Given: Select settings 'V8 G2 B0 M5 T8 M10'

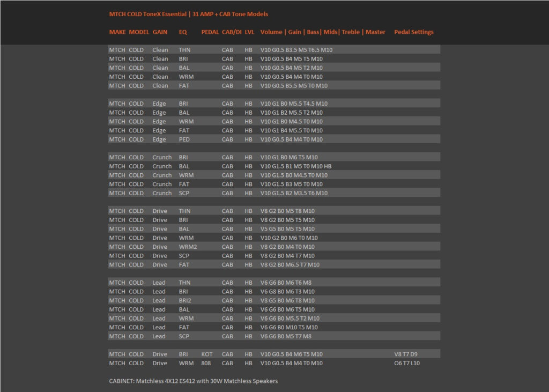Looking at the screenshot, I should coord(287,211).
